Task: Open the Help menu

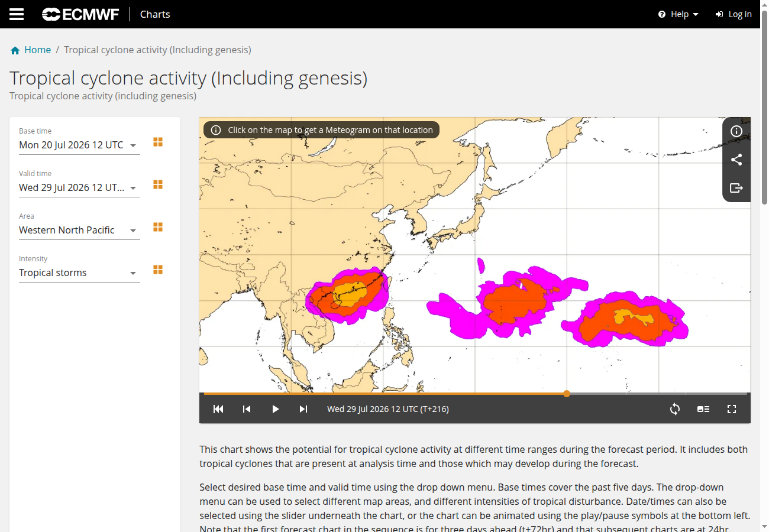Action: click(678, 14)
